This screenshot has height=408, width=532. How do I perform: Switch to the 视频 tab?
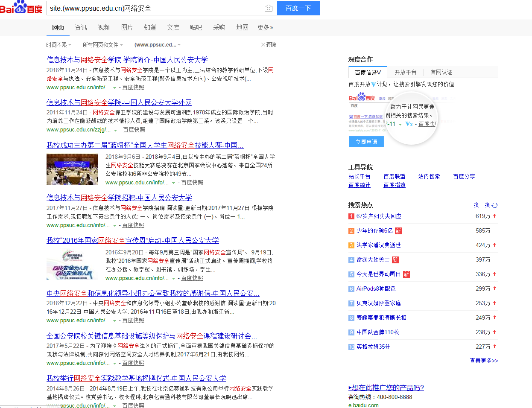pos(104,27)
